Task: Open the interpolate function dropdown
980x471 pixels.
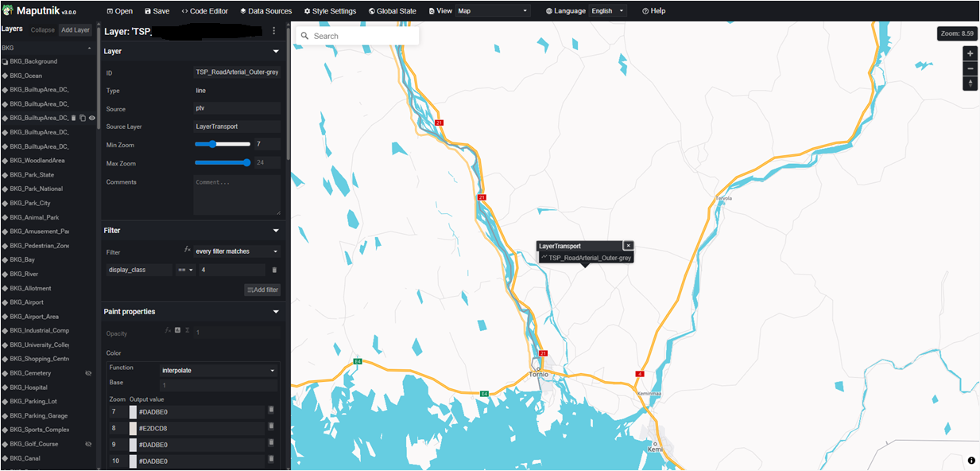Action: click(219, 371)
